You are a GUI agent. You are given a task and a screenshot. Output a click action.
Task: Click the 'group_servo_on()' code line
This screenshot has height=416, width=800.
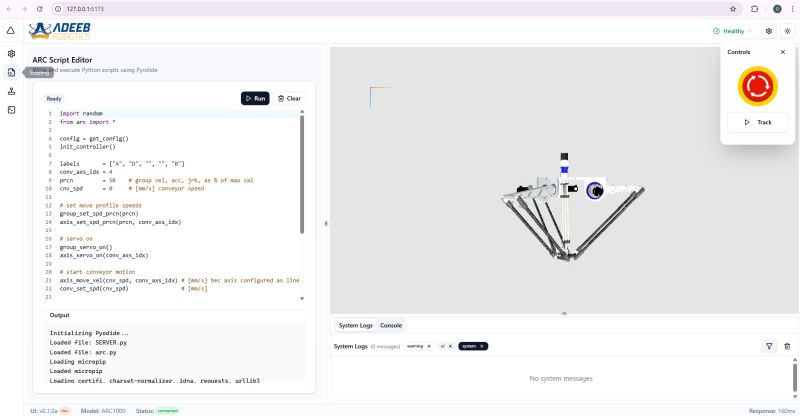[x=86, y=247]
